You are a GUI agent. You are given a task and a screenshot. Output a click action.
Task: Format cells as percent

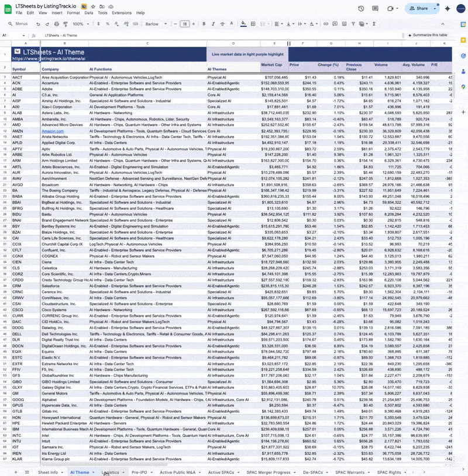108,24
